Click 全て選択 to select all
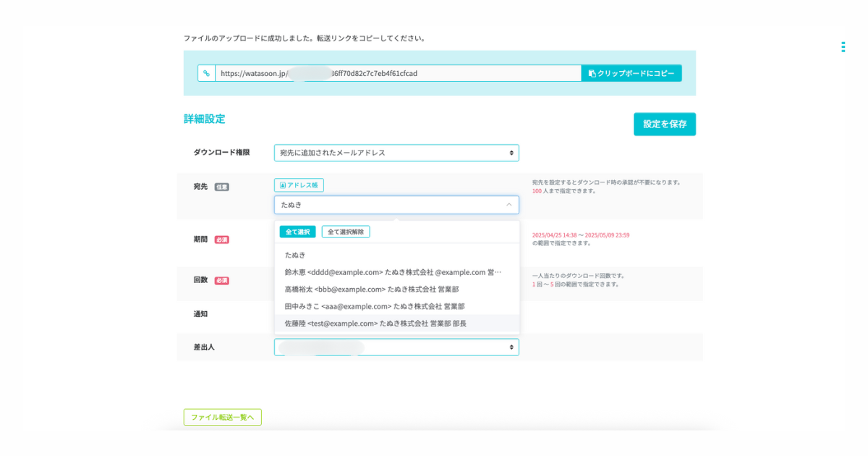 [297, 232]
